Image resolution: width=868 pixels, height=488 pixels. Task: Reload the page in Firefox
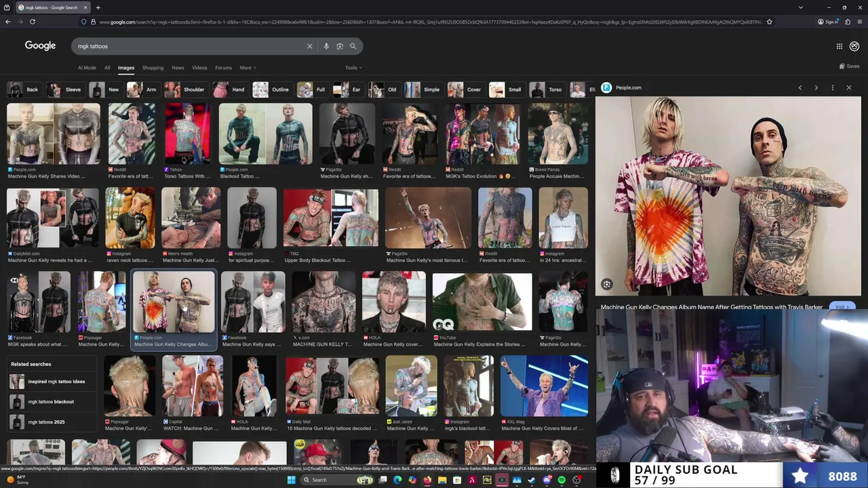(32, 22)
